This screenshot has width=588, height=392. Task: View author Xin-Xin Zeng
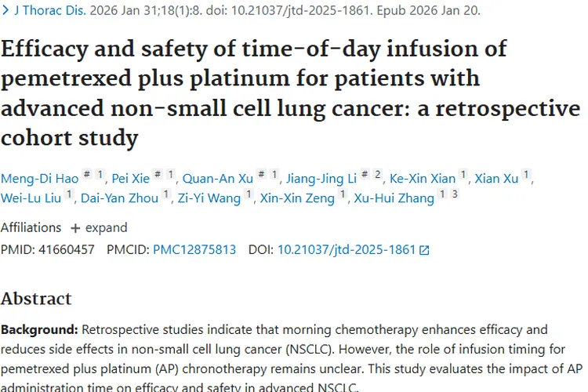[x=297, y=198]
